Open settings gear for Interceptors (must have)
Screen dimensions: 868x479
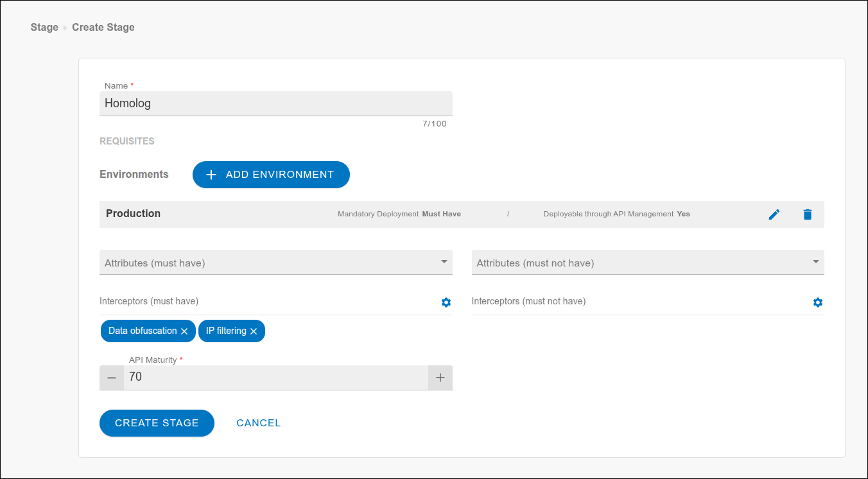pyautogui.click(x=446, y=302)
